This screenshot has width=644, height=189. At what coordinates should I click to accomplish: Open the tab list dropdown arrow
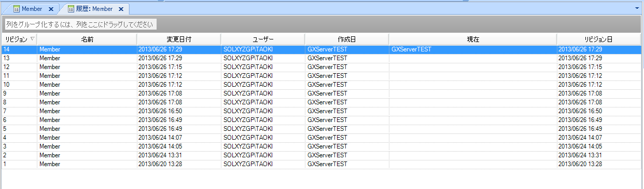click(x=637, y=9)
